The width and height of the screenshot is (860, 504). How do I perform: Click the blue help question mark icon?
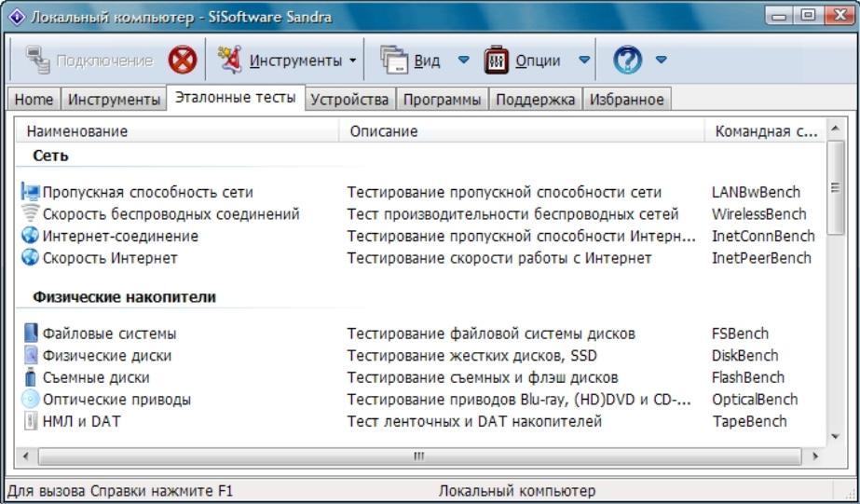pyautogui.click(x=627, y=60)
